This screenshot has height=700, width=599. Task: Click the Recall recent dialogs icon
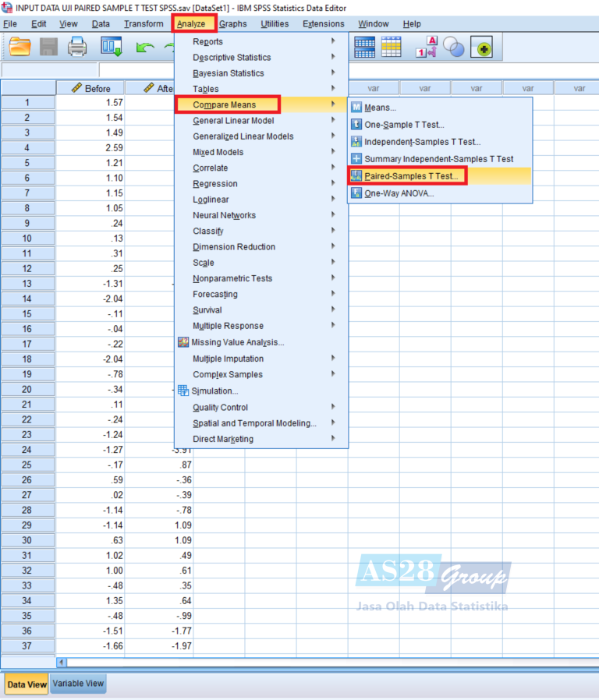[x=112, y=47]
